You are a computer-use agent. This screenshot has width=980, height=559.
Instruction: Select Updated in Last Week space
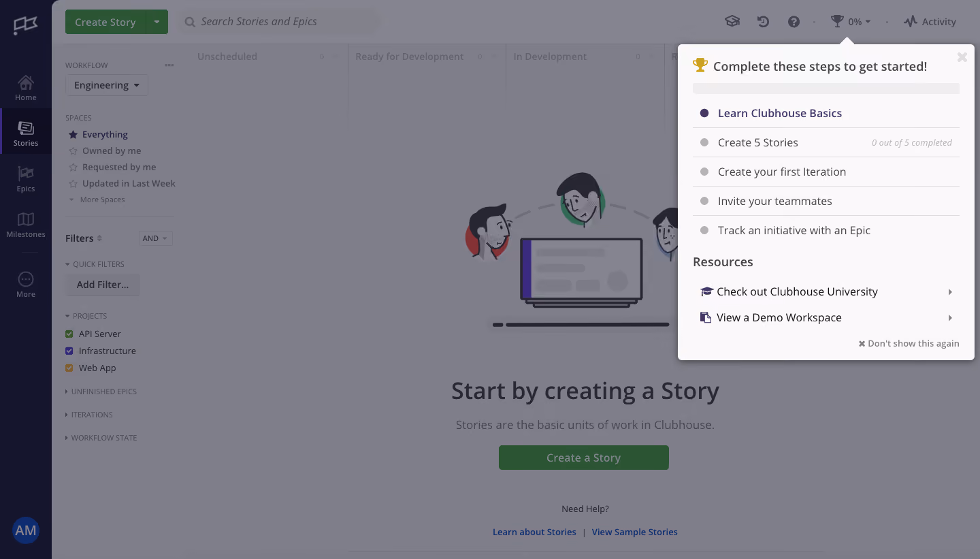[x=122, y=184]
